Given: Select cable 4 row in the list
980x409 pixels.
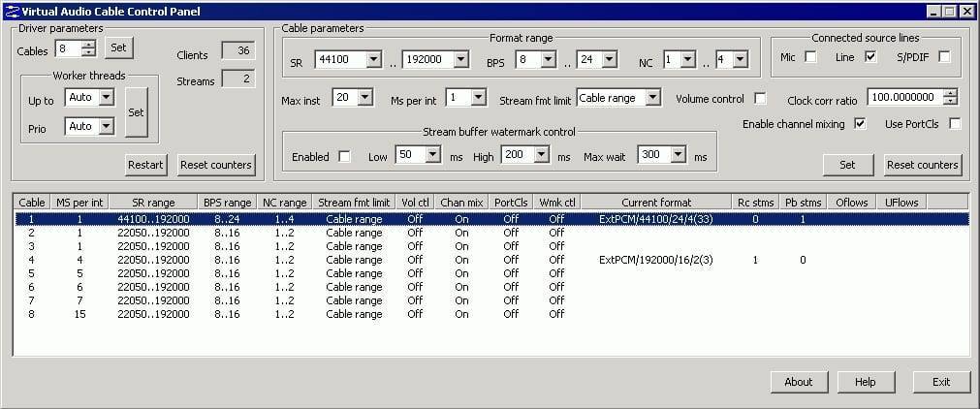Looking at the screenshot, I should (291, 260).
